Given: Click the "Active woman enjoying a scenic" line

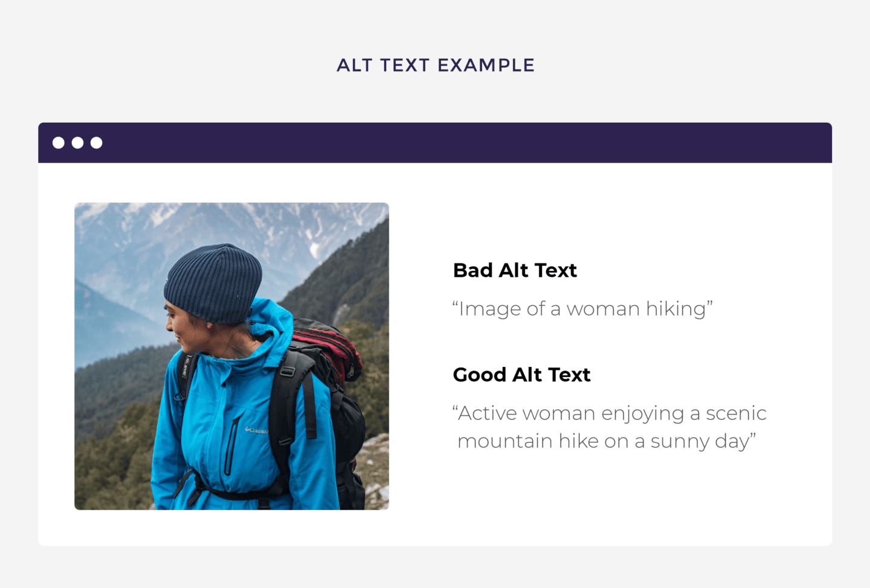Looking at the screenshot, I should tap(610, 413).
